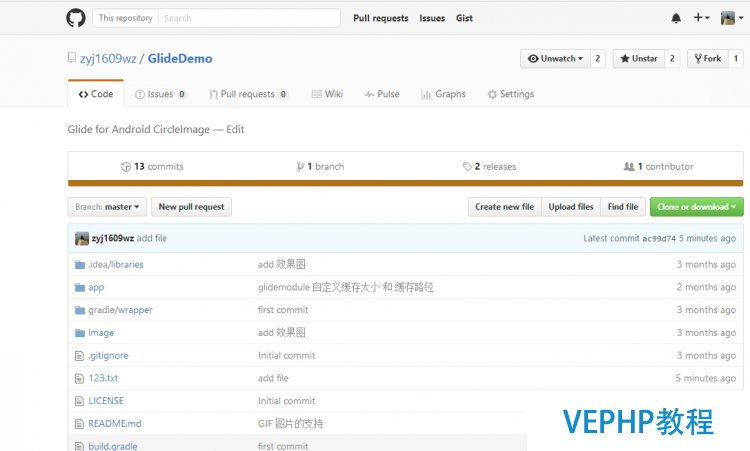
Task: Click the orange language bar
Action: pyautogui.click(x=406, y=183)
